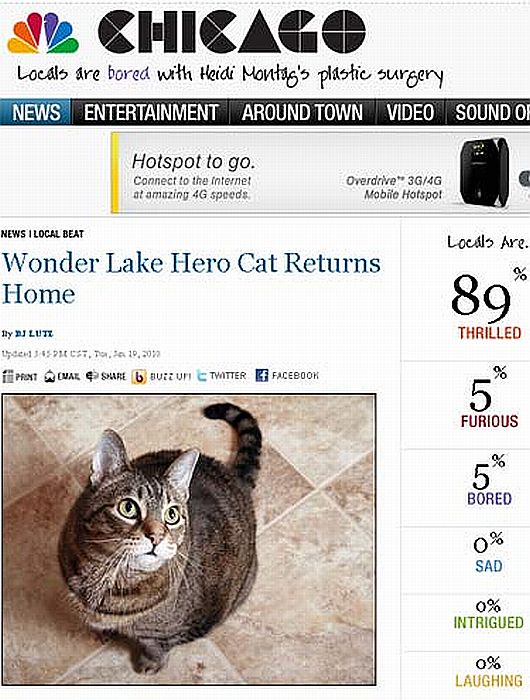Click the Share icon
The image size is (530, 700).
(x=92, y=376)
